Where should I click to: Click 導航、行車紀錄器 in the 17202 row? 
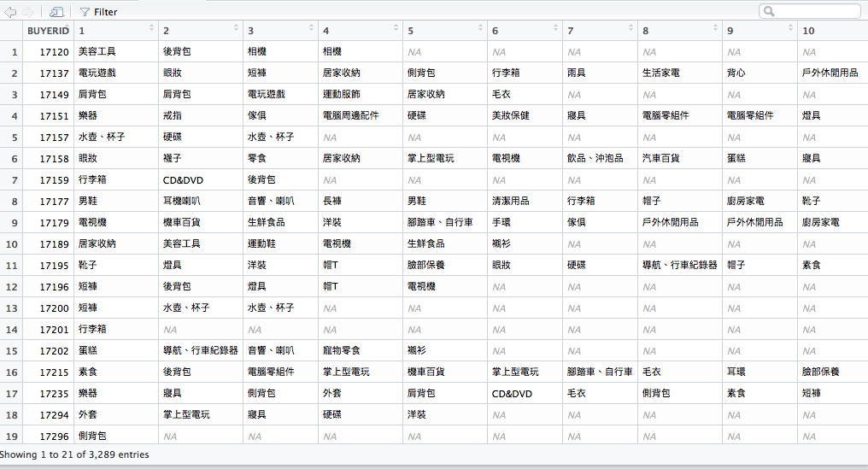pos(201,350)
